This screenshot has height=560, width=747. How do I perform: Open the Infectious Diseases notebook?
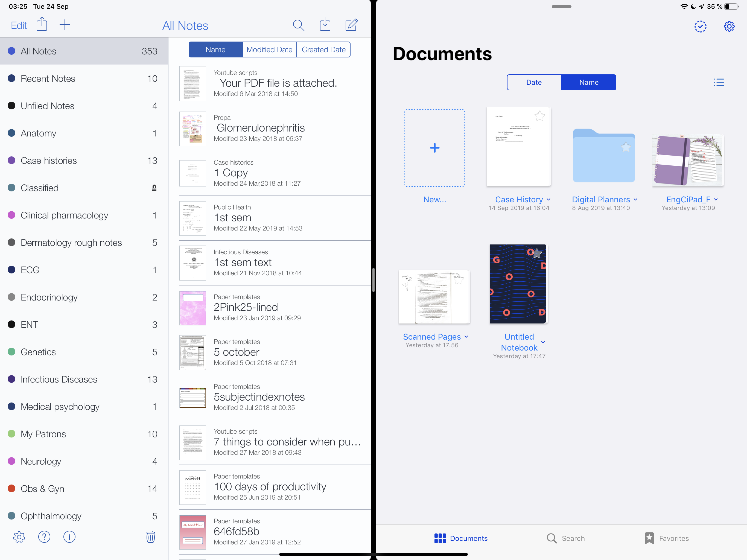coord(59,379)
